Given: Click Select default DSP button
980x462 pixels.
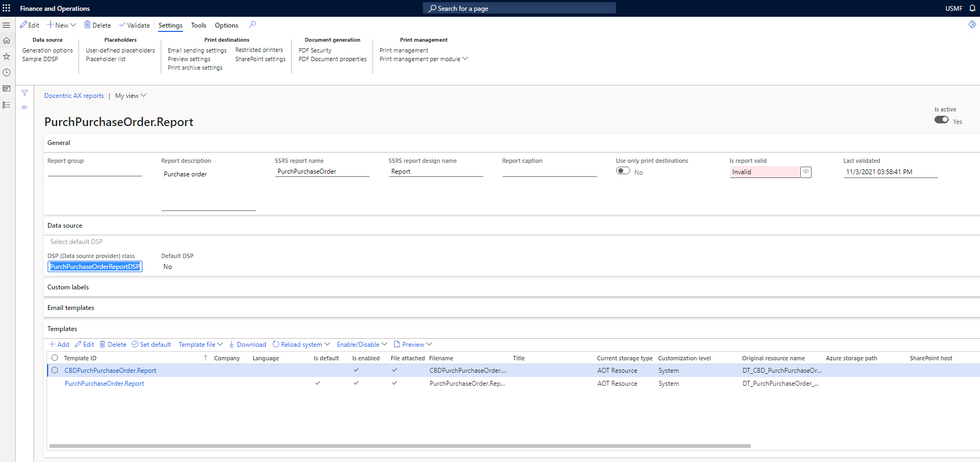Looking at the screenshot, I should click(x=76, y=242).
